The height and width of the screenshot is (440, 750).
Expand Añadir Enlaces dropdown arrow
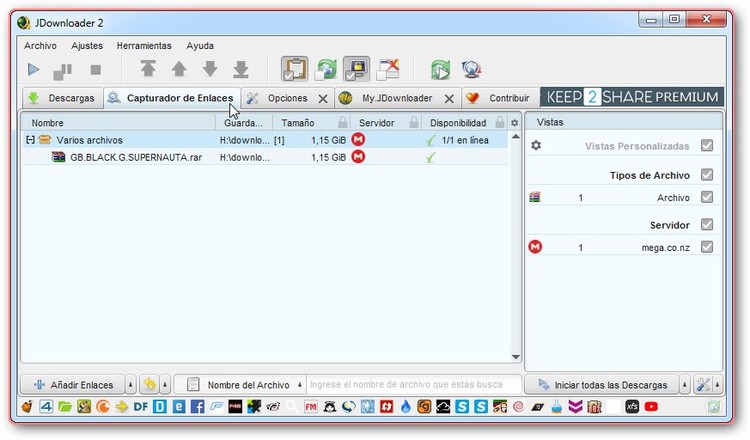[x=131, y=385]
